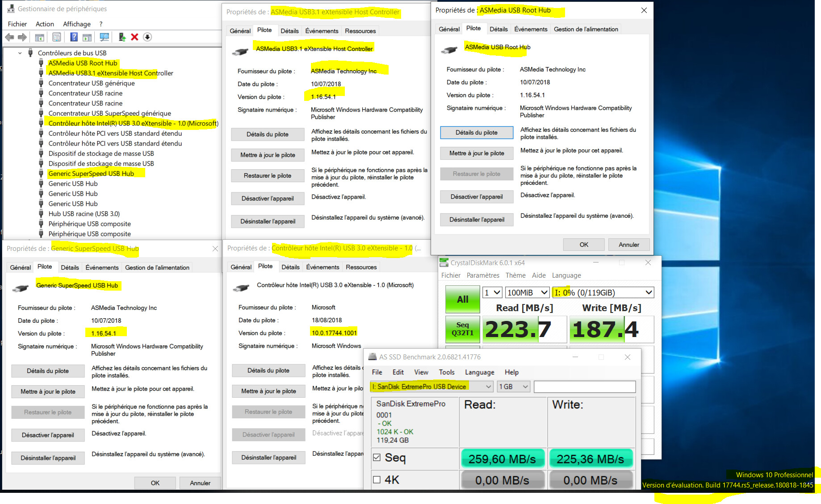This screenshot has height=504, width=821.
Task: Open the Tools menu in AS SSD Benchmark
Action: pyautogui.click(x=447, y=372)
